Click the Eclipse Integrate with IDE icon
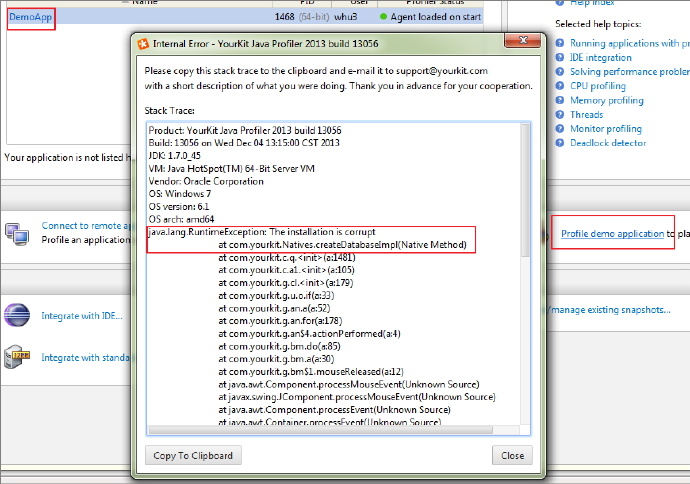This screenshot has height=484, width=690. [17, 315]
